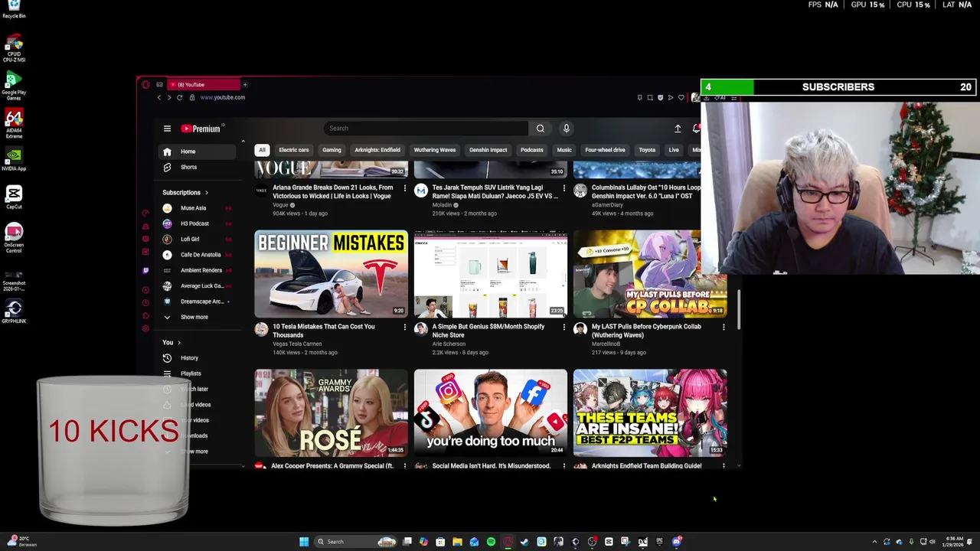Open the YouTube hamburger guide menu
Screen dimensions: 980x551
click(x=167, y=129)
